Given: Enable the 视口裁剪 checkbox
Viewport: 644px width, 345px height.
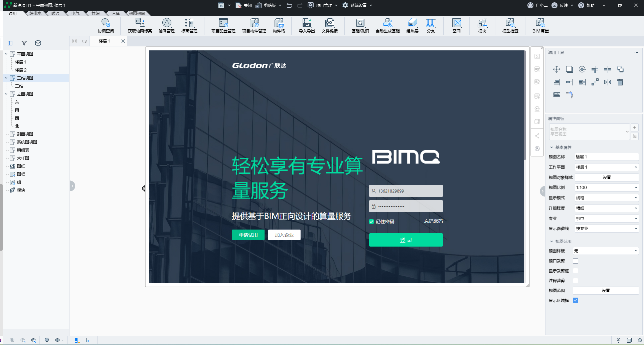Looking at the screenshot, I should 575,261.
